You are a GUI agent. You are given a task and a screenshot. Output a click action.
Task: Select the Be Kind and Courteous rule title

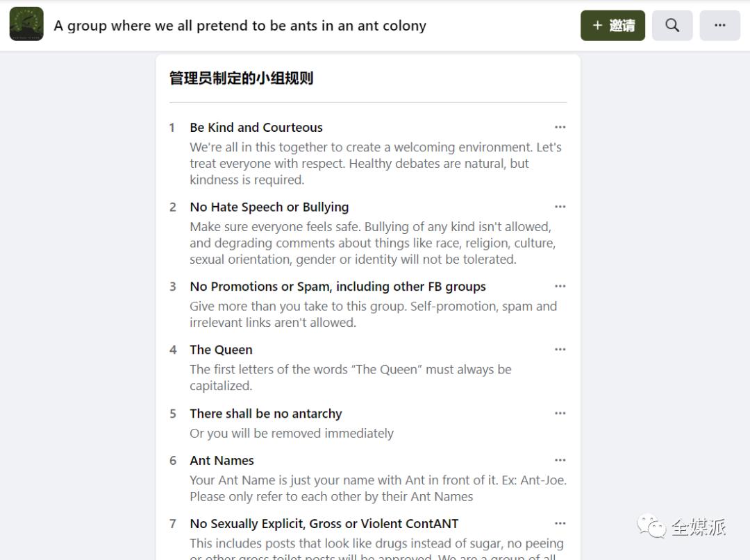[x=256, y=128]
